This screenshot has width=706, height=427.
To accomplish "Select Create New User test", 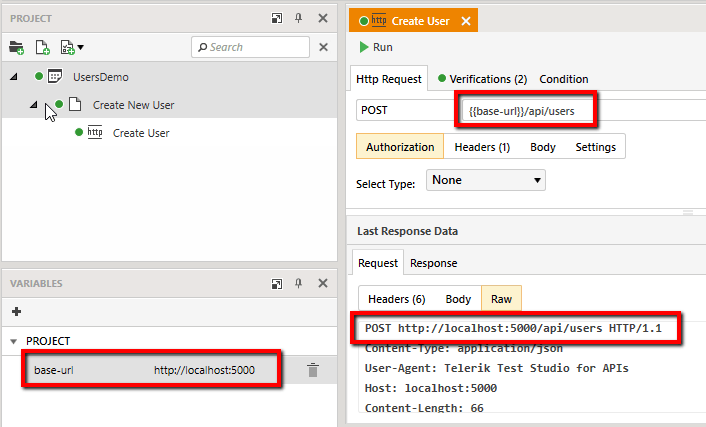I will tap(133, 105).
